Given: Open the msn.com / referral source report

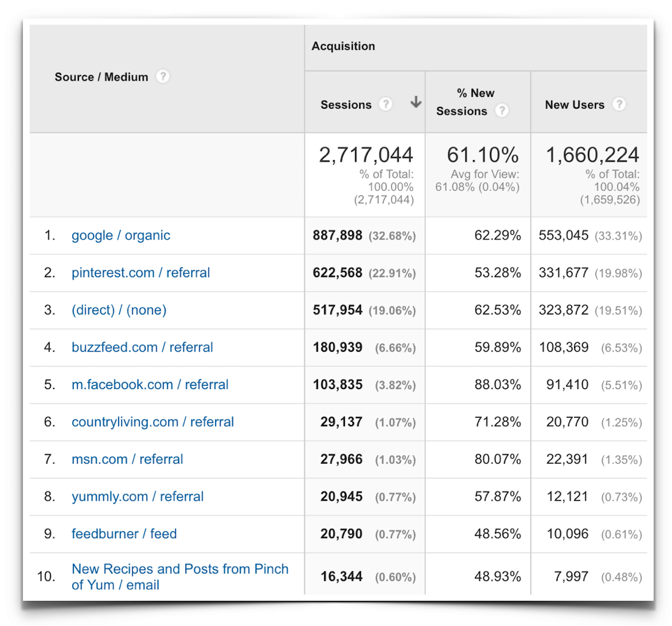Looking at the screenshot, I should pyautogui.click(x=127, y=459).
